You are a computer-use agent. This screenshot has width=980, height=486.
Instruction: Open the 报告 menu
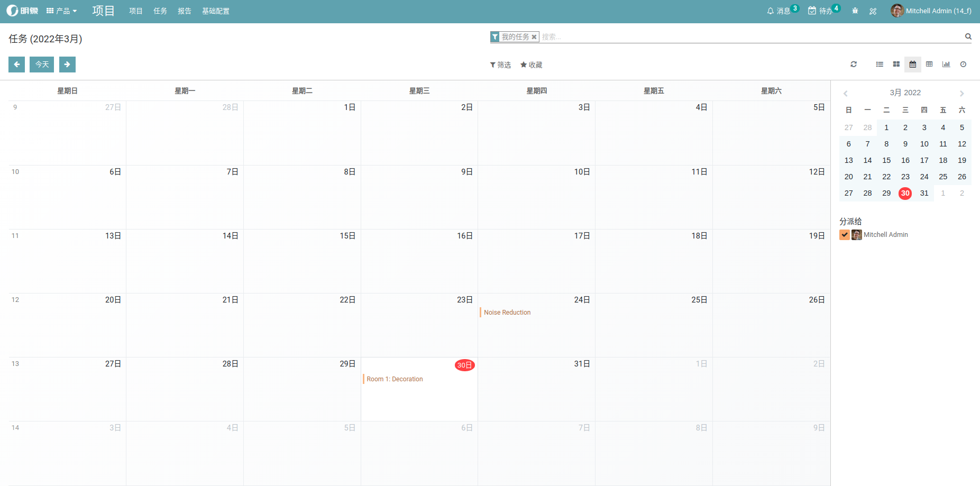185,11
